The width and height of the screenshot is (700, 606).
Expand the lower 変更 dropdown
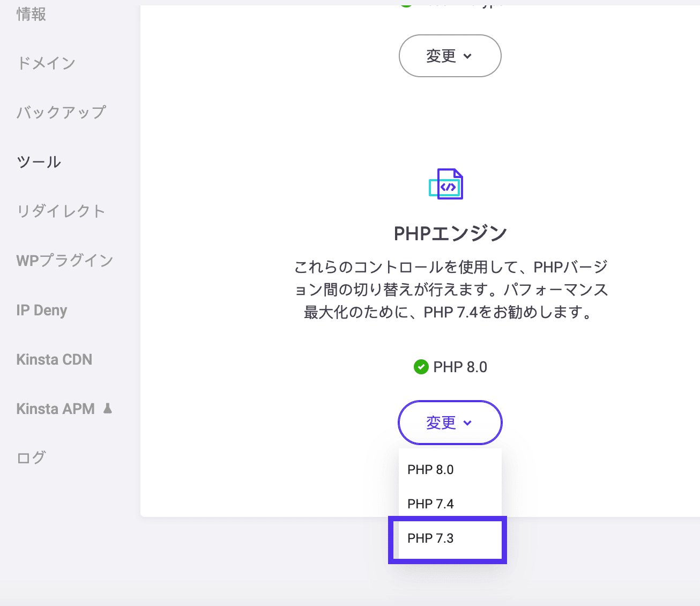[x=450, y=423]
